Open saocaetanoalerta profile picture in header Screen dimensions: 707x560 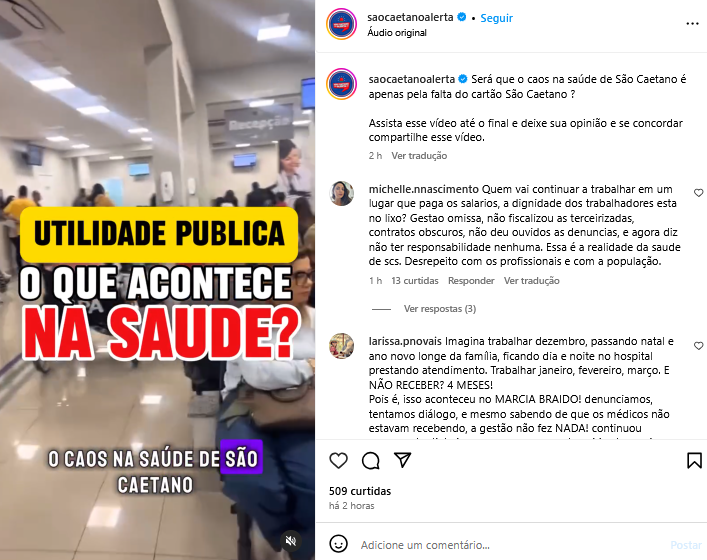click(x=341, y=24)
